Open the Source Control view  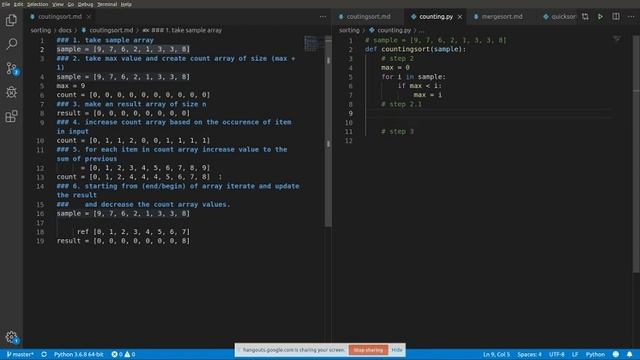11,68
